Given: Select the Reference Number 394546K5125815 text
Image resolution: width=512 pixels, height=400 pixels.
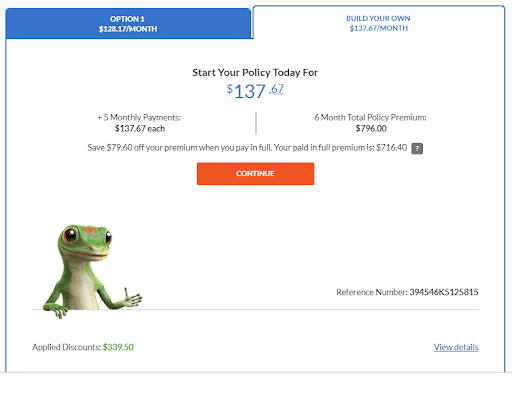Looking at the screenshot, I should (407, 292).
